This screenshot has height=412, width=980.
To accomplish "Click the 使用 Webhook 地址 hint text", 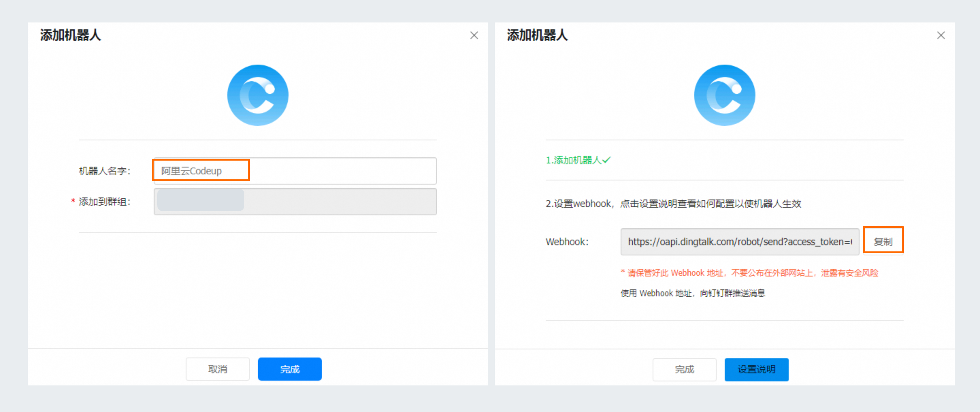I will [x=693, y=293].
